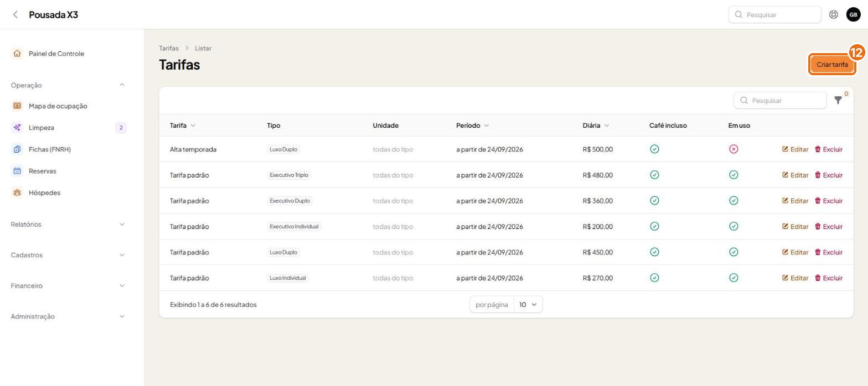
Task: Toggle Em uso status for Alta temporada
Action: tap(733, 149)
